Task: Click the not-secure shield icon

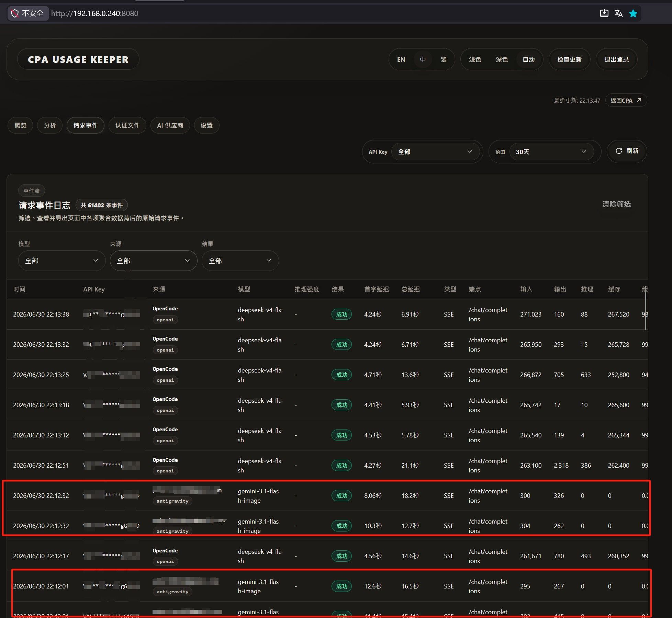Action: tap(15, 13)
